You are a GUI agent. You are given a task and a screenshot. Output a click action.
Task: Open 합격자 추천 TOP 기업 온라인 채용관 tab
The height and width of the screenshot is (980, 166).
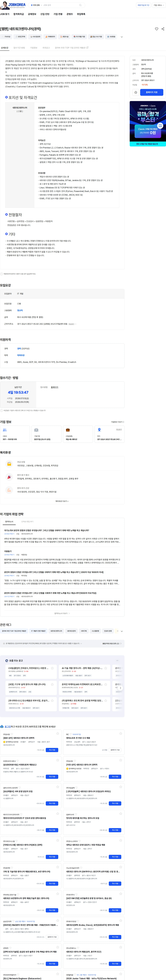tap(72, 48)
